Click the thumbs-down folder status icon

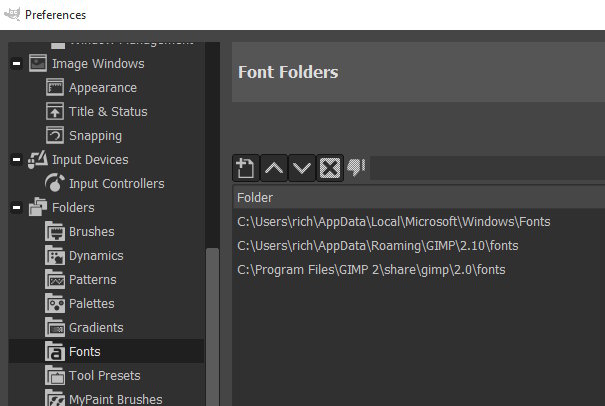click(x=356, y=167)
